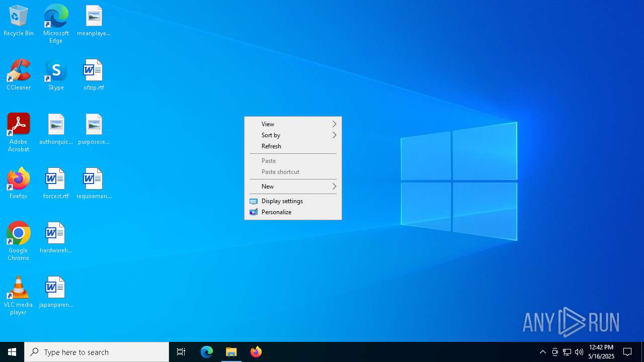Viewport: 644px width, 362px height.
Task: Select the Adobe Acrobat desktop shortcut
Action: coord(19,133)
